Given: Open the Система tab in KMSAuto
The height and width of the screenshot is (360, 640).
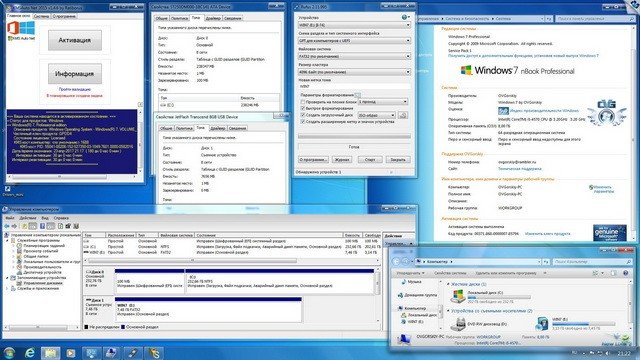Looking at the screenshot, I should (42, 16).
